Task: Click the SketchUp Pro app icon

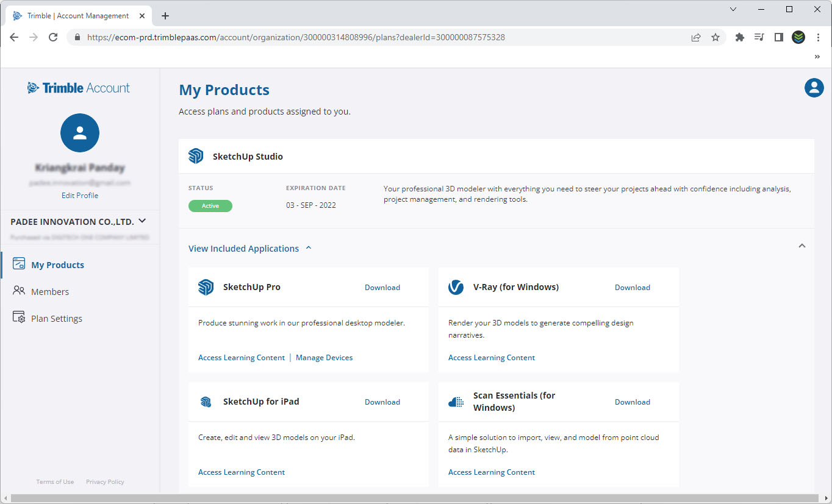Action: (206, 287)
